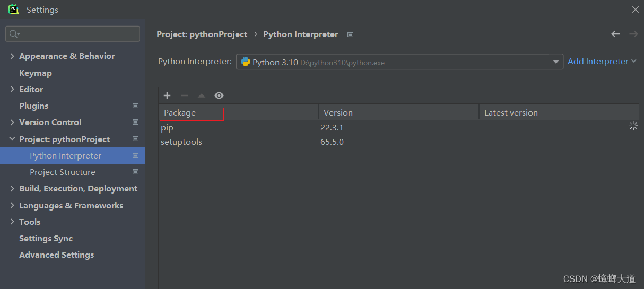
Task: Click project-level icon beside Python Interpreter breadcrumb
Action: click(350, 34)
